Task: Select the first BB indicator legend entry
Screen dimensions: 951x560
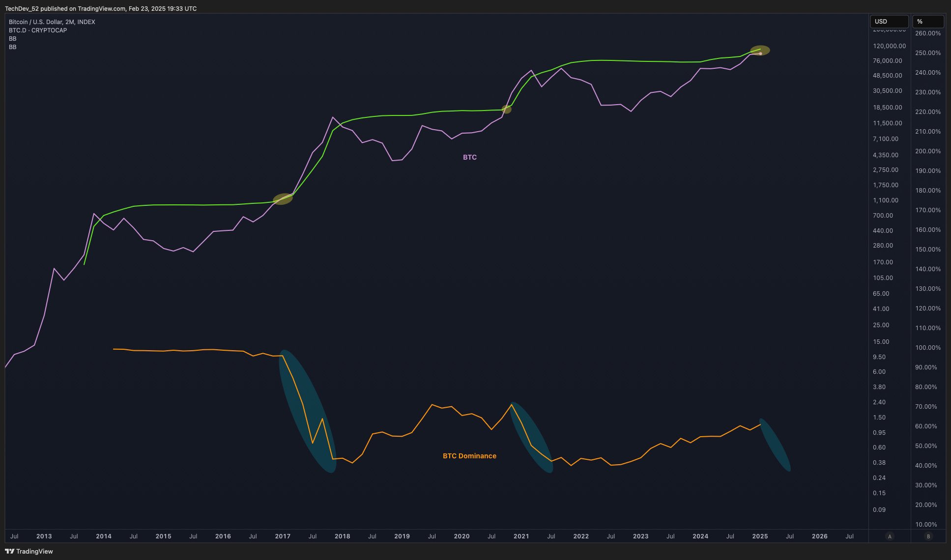Action: (x=13, y=39)
